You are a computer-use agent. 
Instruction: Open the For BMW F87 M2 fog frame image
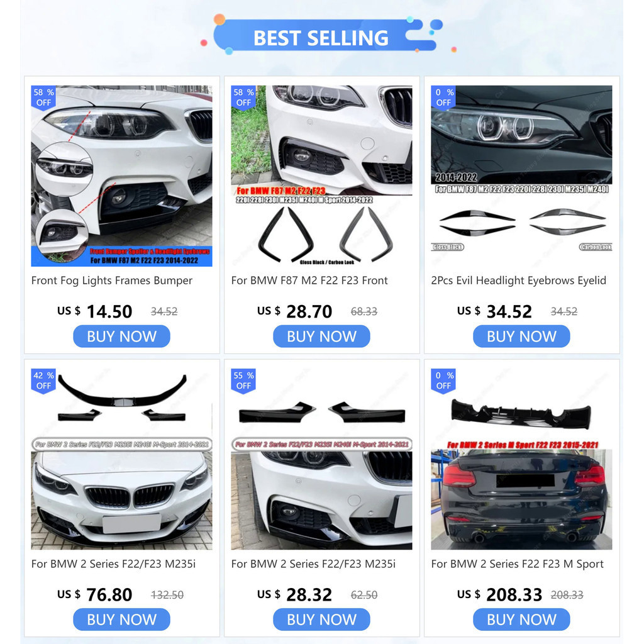point(321,176)
